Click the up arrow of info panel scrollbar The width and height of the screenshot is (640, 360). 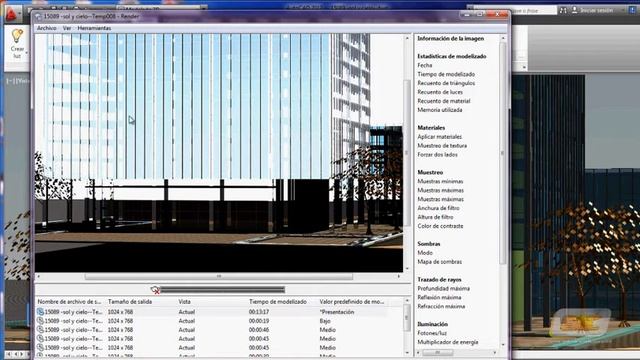(x=502, y=38)
